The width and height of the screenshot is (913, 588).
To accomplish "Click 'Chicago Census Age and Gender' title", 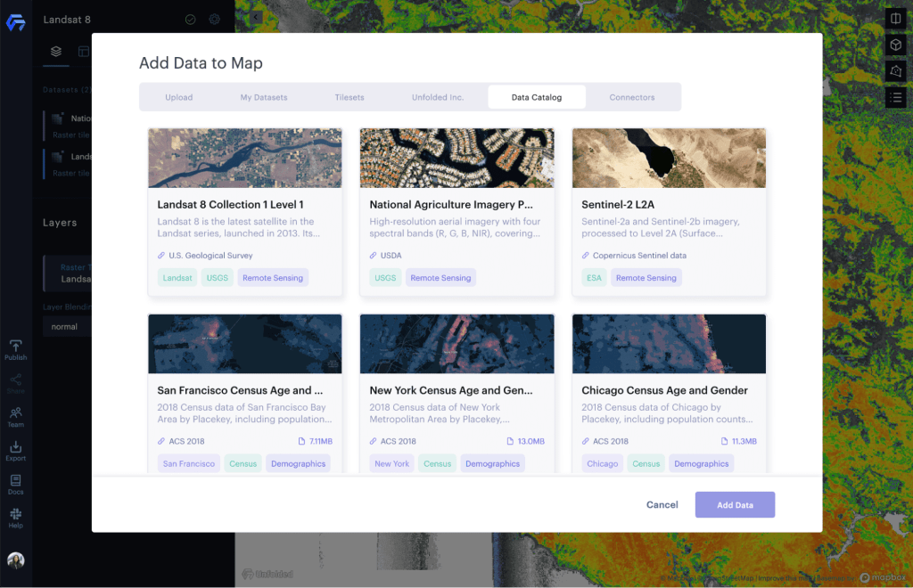I will click(664, 390).
